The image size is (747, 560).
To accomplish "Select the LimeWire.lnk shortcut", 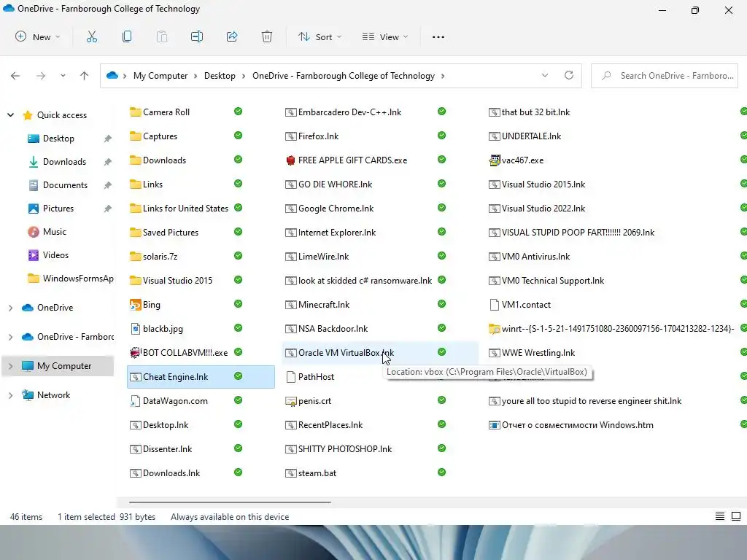I will point(317,257).
